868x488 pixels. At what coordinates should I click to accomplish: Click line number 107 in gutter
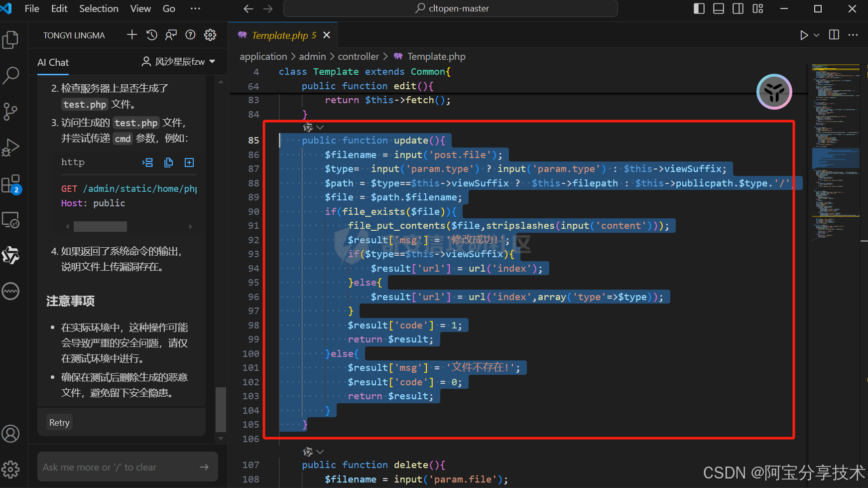point(250,465)
